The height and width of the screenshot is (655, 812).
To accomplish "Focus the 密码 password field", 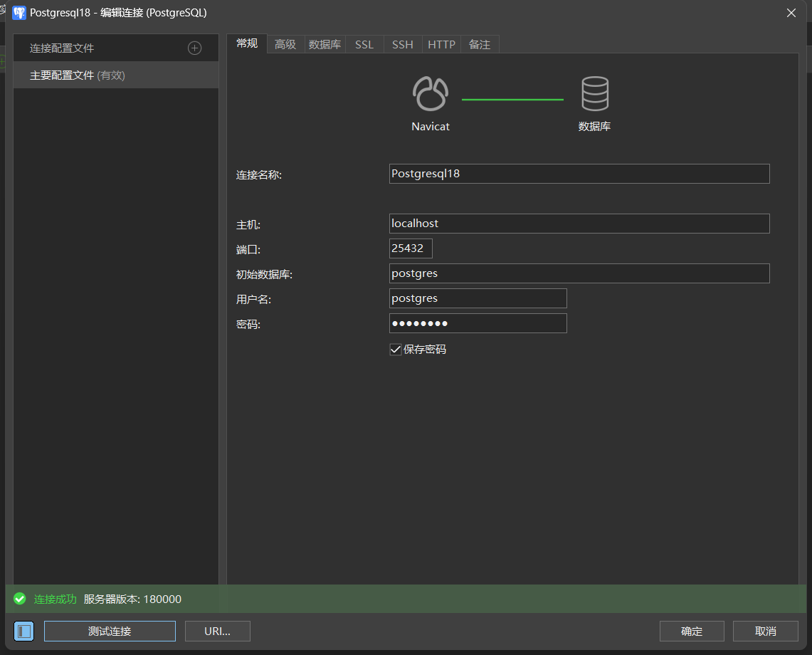I will coord(478,323).
